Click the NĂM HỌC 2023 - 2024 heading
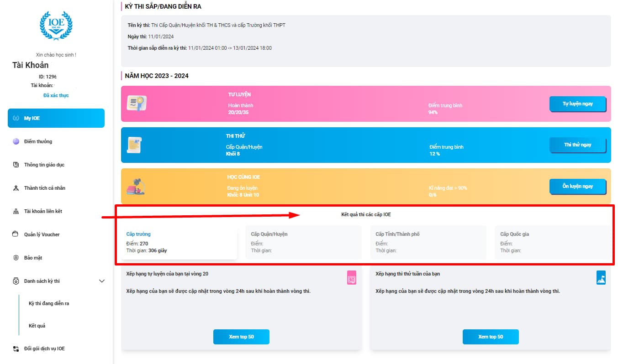This screenshot has width=618, height=364. (x=157, y=76)
